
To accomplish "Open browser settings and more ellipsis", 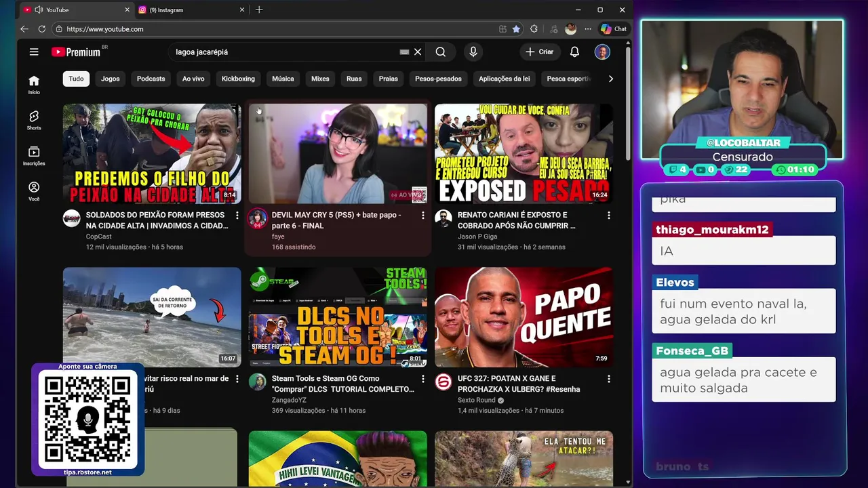I will 588,29.
